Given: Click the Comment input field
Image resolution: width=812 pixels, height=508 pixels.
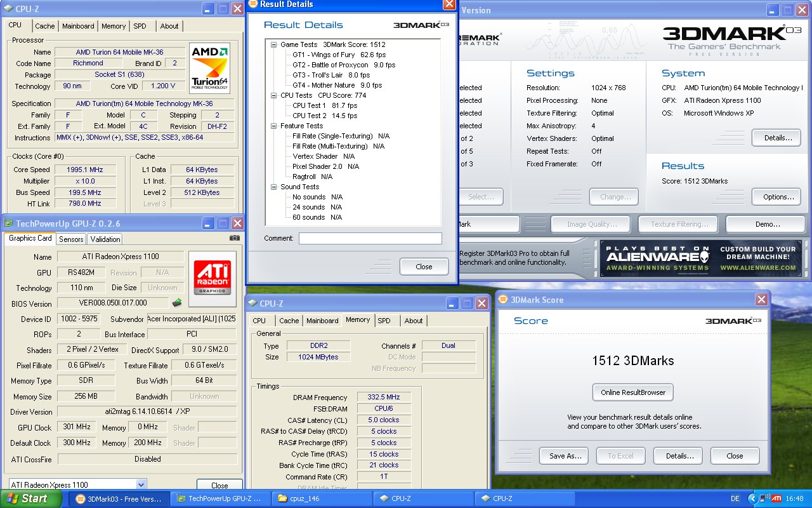Looking at the screenshot, I should coord(370,238).
